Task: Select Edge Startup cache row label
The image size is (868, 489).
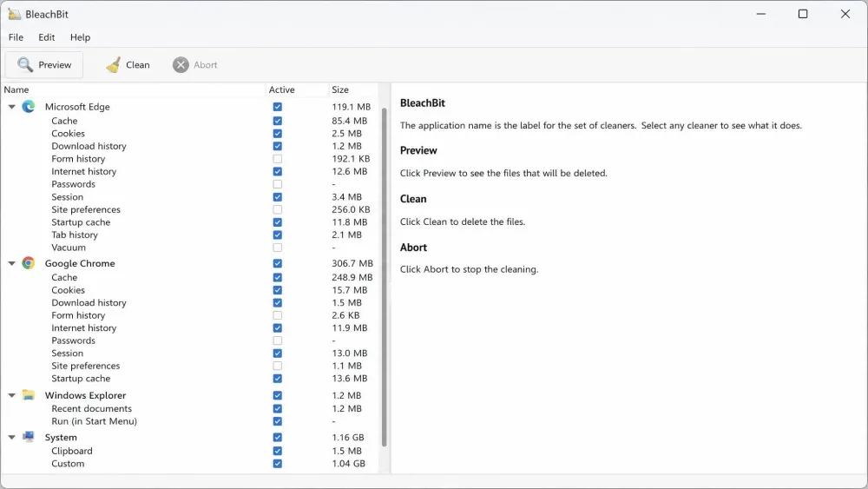Action: (81, 222)
